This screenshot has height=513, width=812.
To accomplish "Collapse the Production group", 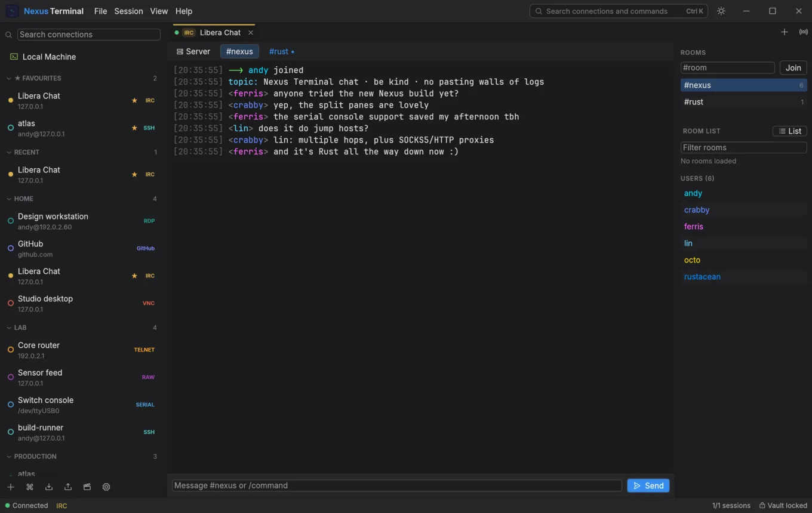I will [x=9, y=456].
